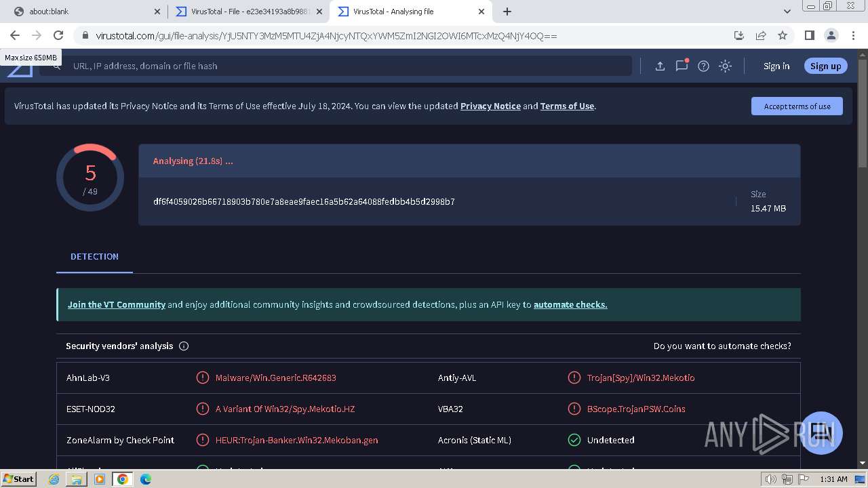The width and height of the screenshot is (868, 488).
Task: Click HEUR:Trojan-Banker.Win32.Mekoban.gen text
Action: point(296,440)
